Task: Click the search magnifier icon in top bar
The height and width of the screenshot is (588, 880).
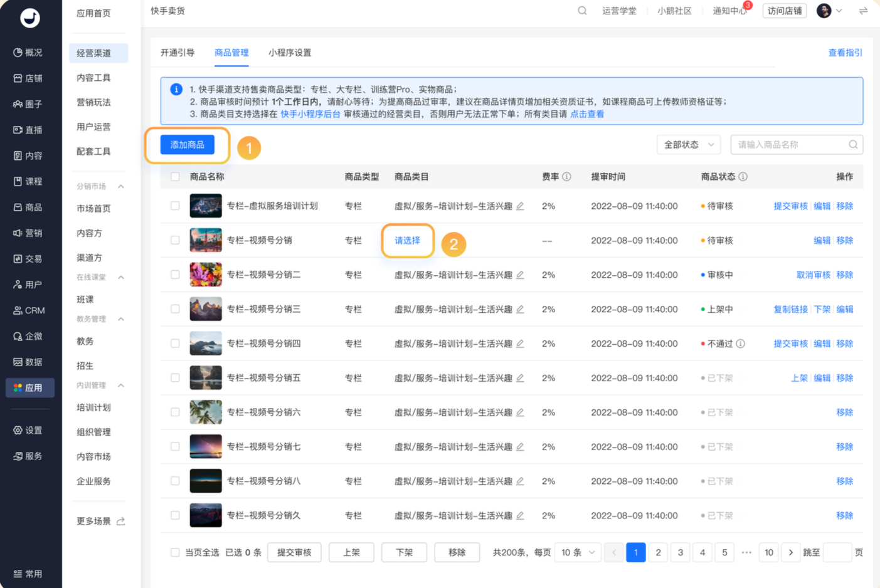Action: tap(582, 11)
